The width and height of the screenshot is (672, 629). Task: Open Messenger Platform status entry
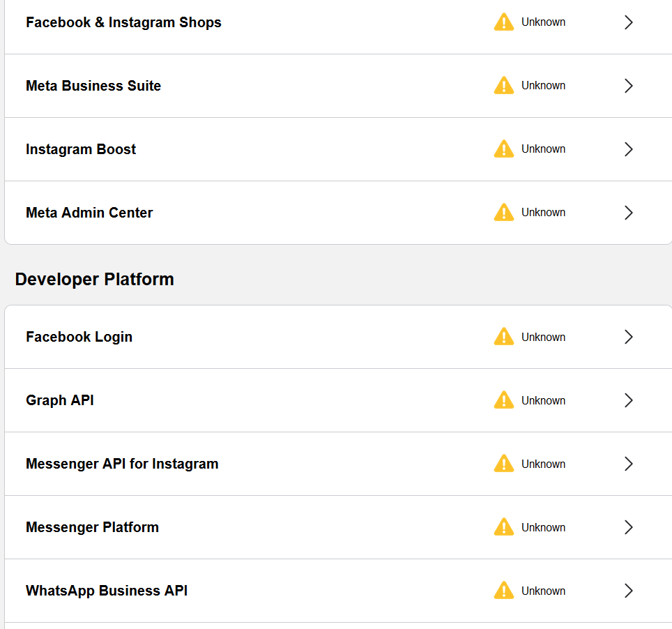point(338,527)
